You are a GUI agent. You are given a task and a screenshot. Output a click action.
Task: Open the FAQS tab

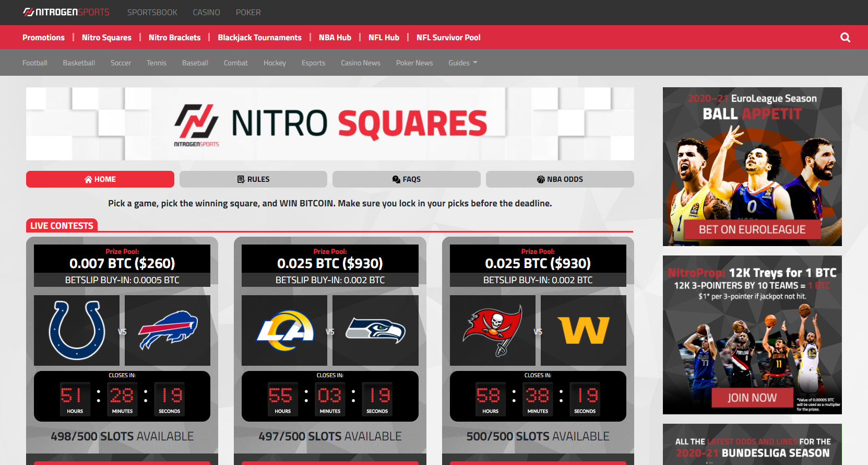pos(407,179)
